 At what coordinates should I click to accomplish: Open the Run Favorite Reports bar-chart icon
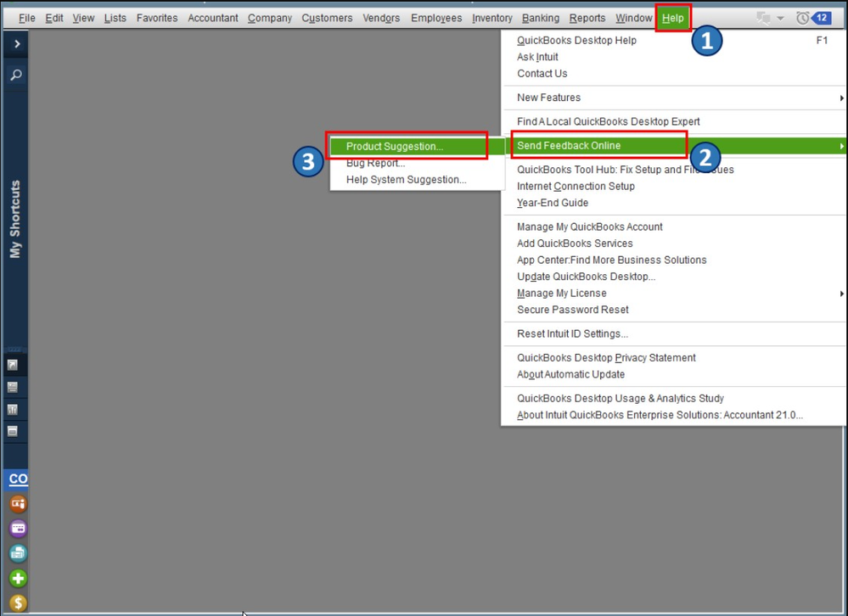[13, 410]
